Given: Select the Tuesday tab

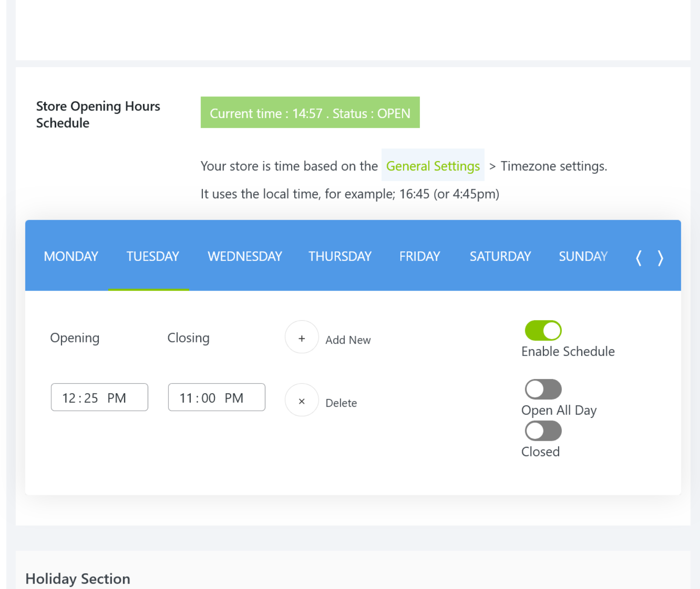Looking at the screenshot, I should pos(153,256).
